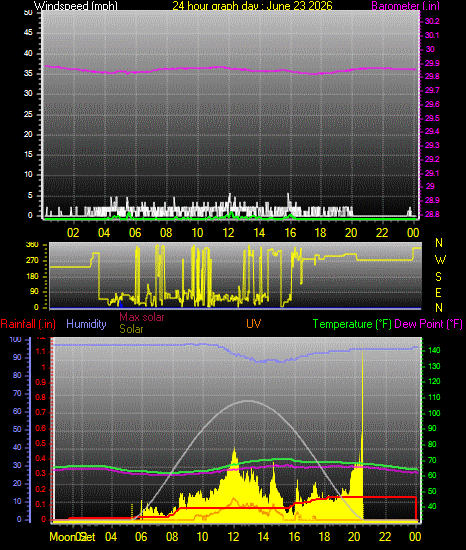Click the W compass label on direction chart
Image resolution: width=466 pixels, height=550 pixels.
[x=440, y=260]
